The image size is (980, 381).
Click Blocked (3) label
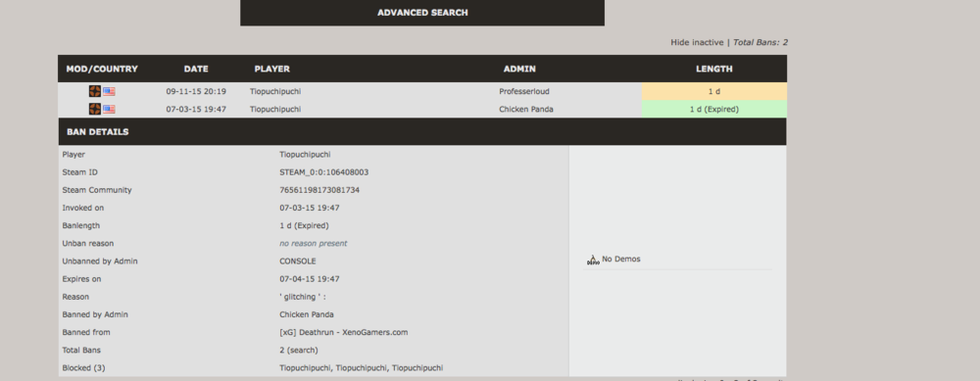coord(83,368)
